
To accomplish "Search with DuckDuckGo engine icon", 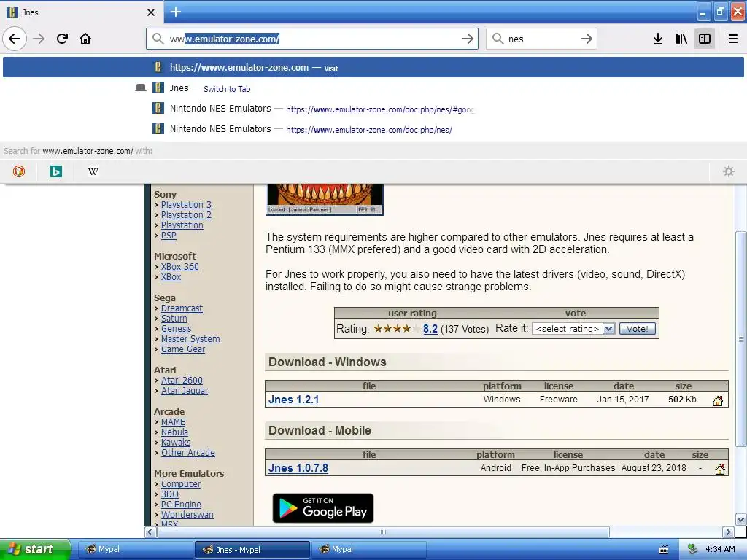I will [19, 171].
